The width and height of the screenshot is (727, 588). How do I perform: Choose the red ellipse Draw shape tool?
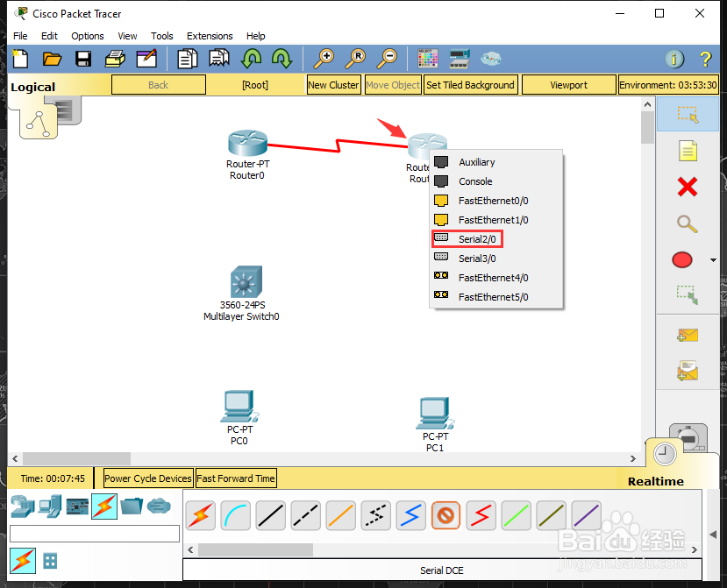[x=682, y=260]
